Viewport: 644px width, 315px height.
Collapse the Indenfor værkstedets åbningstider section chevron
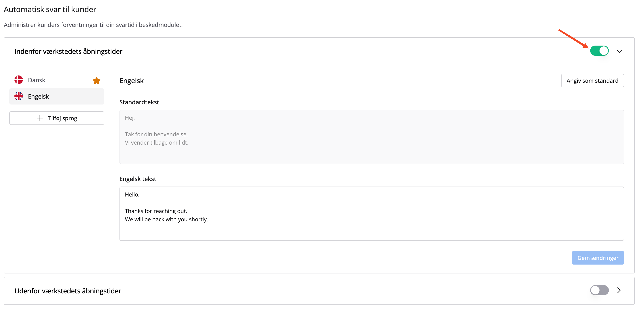coord(619,51)
